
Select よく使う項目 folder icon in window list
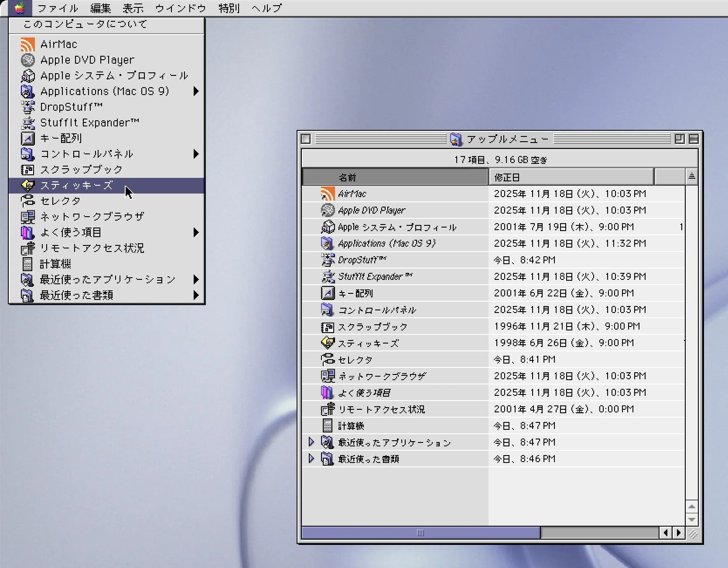point(328,393)
